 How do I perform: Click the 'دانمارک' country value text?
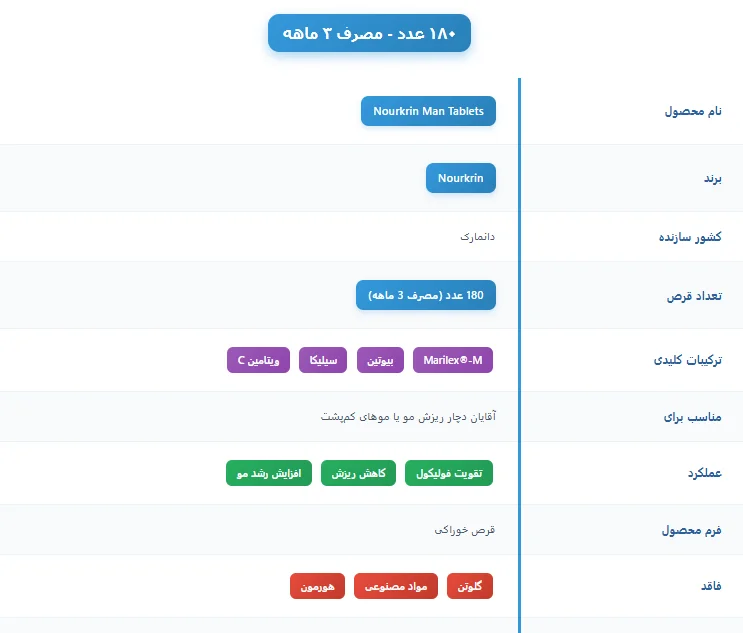[478, 237]
